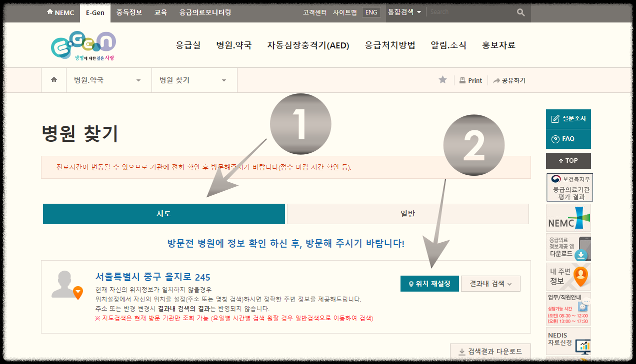Click the Print icon

point(470,80)
